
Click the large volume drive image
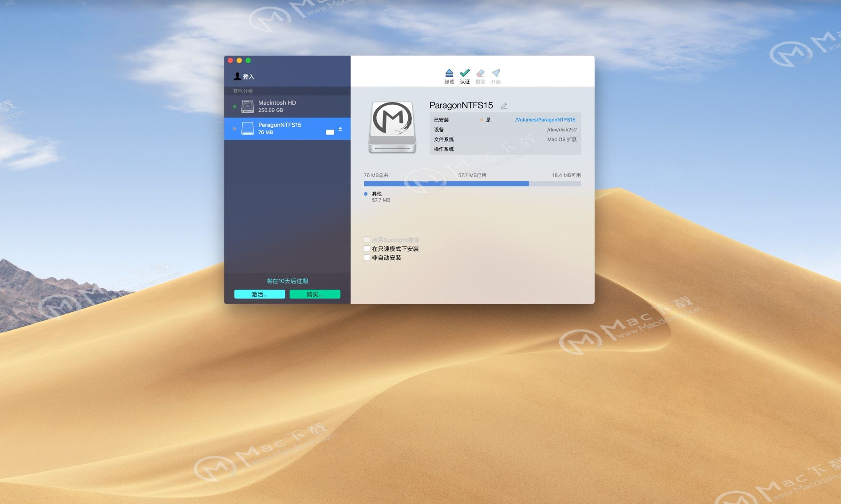coord(392,127)
